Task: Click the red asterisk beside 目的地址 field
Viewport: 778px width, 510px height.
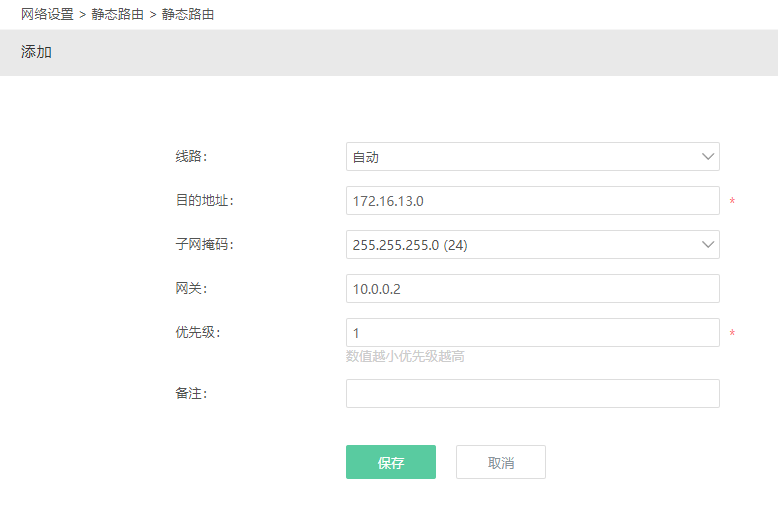Action: [x=732, y=203]
